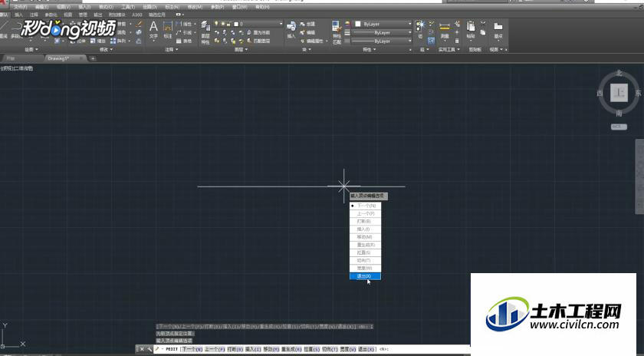Select the 表格 table tool
Screen dimensions: 644x356
pos(184,41)
